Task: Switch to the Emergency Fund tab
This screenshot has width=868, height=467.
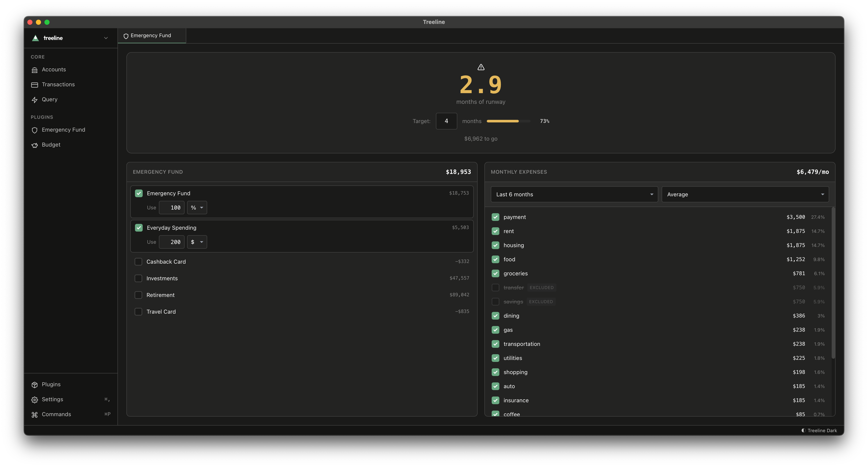Action: point(151,35)
